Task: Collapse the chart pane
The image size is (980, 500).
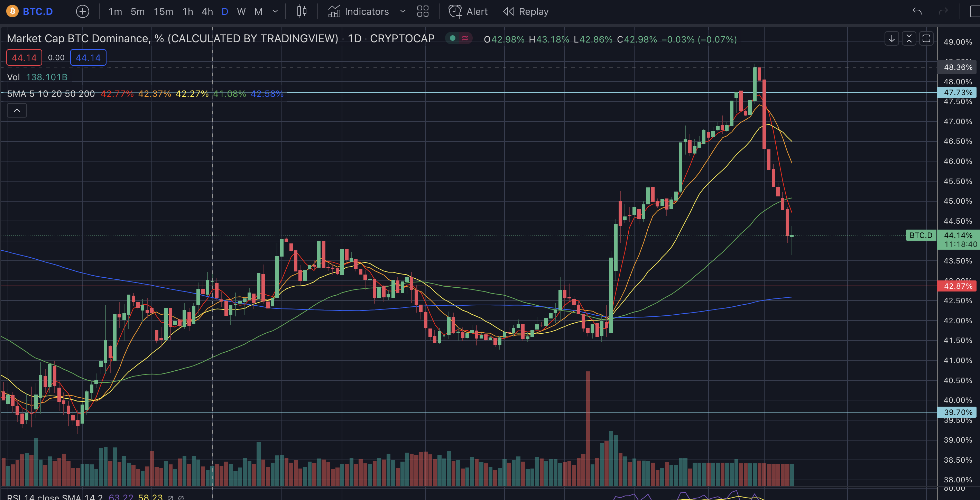Action: (909, 38)
